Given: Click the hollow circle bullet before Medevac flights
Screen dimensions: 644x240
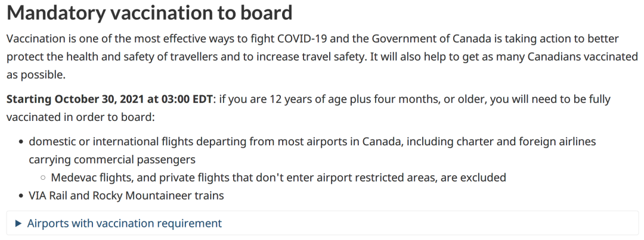Looking at the screenshot, I should pos(43,178).
